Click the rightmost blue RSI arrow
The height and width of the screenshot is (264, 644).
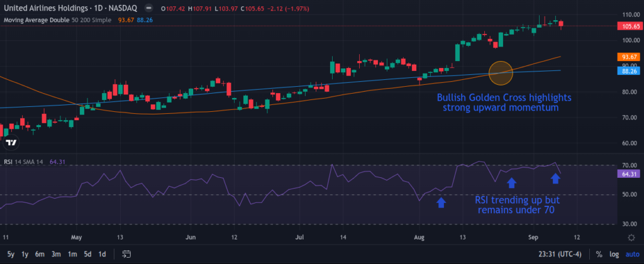[555, 179]
